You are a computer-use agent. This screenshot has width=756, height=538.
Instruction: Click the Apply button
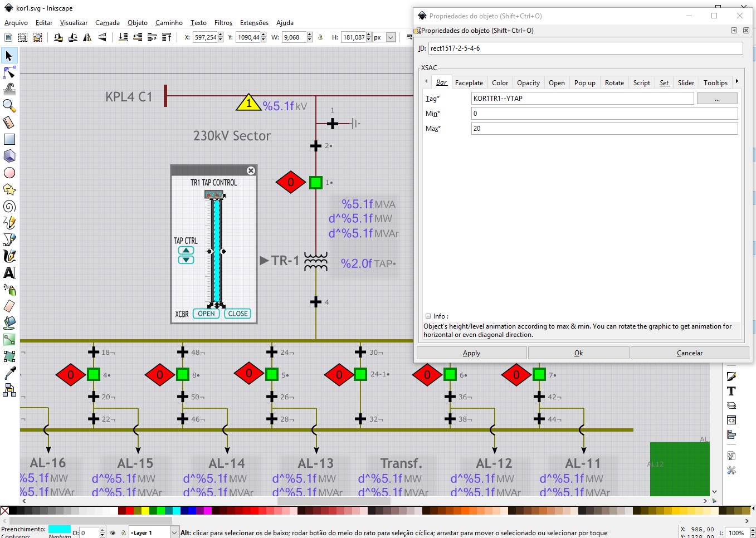(x=471, y=353)
